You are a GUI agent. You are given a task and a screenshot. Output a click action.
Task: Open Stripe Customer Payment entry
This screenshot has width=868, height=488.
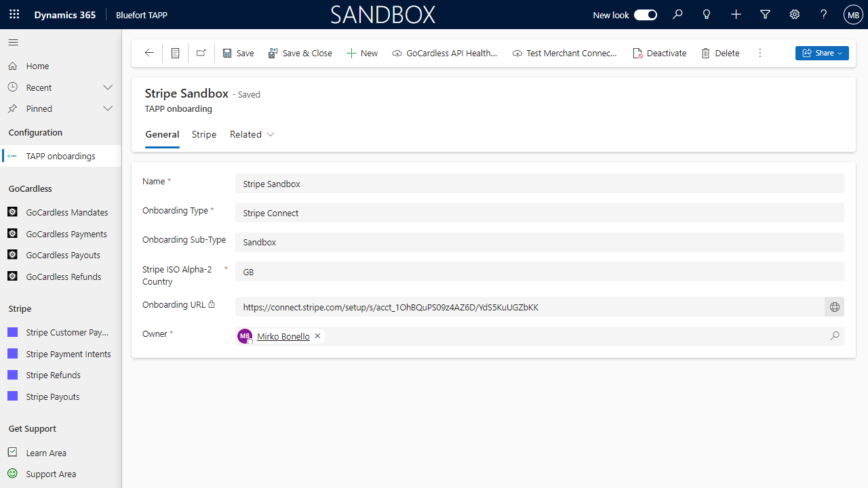(60, 332)
